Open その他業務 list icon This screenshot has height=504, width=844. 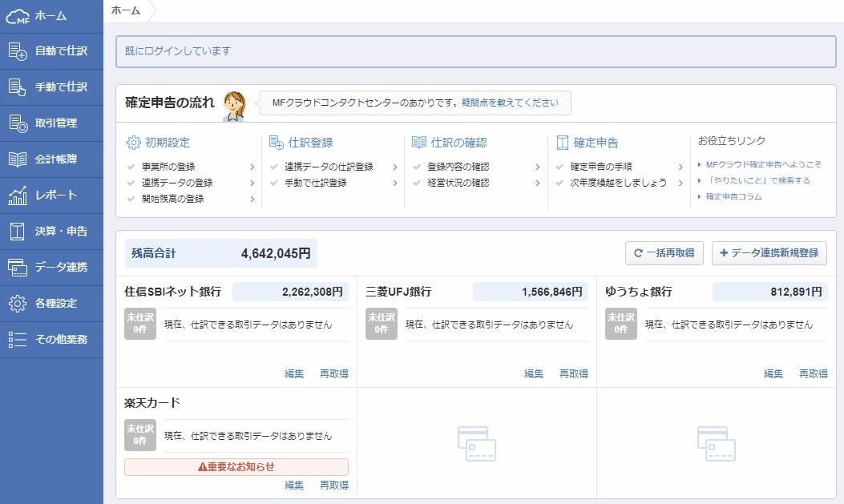click(18, 340)
